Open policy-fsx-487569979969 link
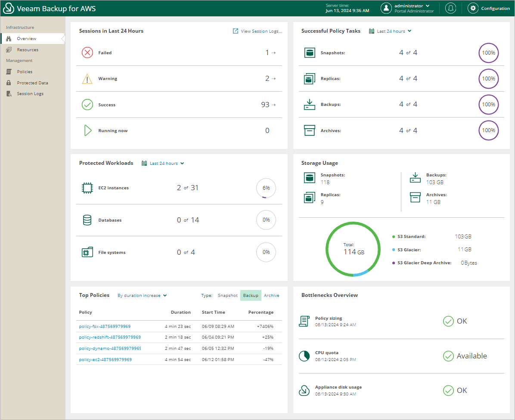The image size is (515, 420). [x=105, y=327]
